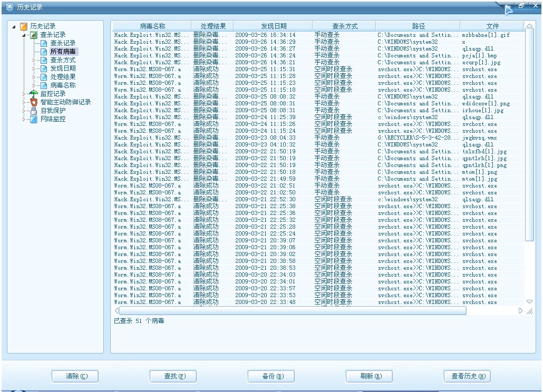Select the row with file jwgkvsq.vmx
The image size is (543, 392).
pos(318,138)
